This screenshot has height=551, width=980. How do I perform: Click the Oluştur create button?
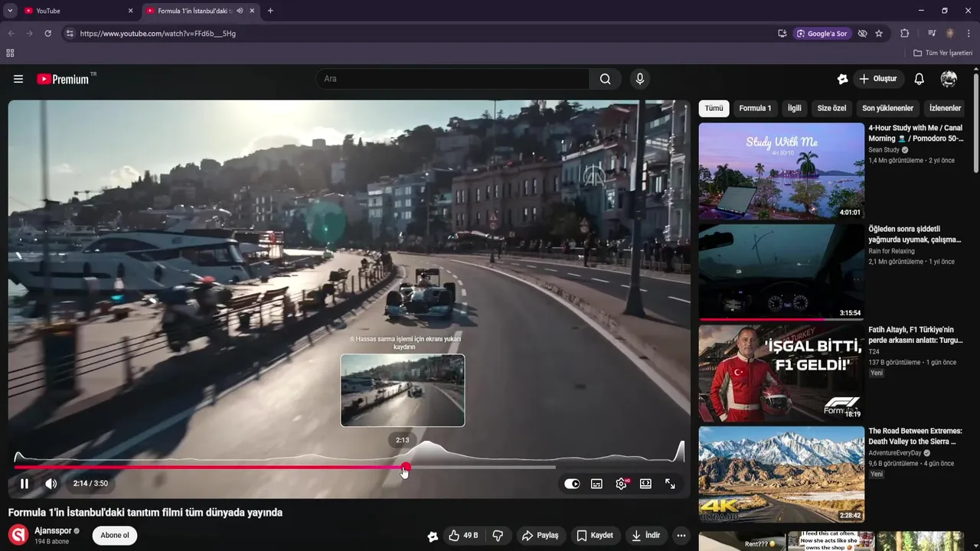pyautogui.click(x=878, y=79)
